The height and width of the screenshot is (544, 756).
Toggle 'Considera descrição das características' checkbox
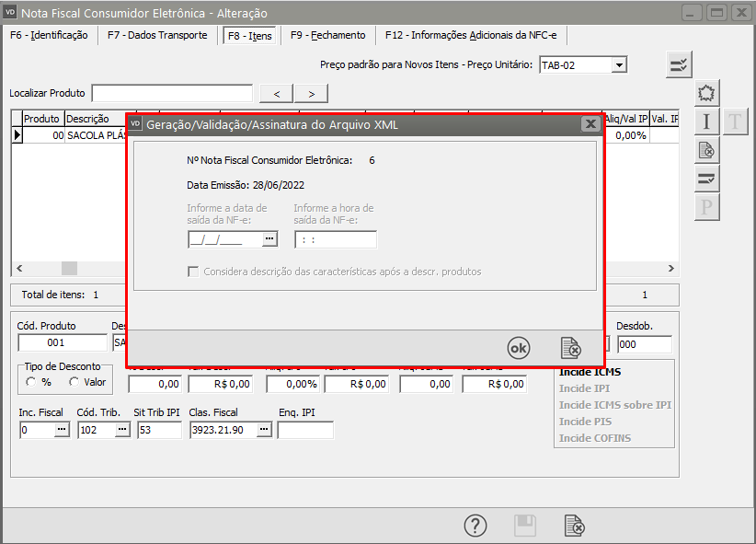[x=193, y=272]
